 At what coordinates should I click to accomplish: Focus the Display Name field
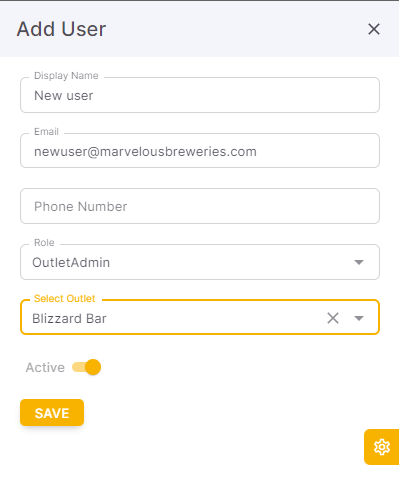pyautogui.click(x=200, y=95)
